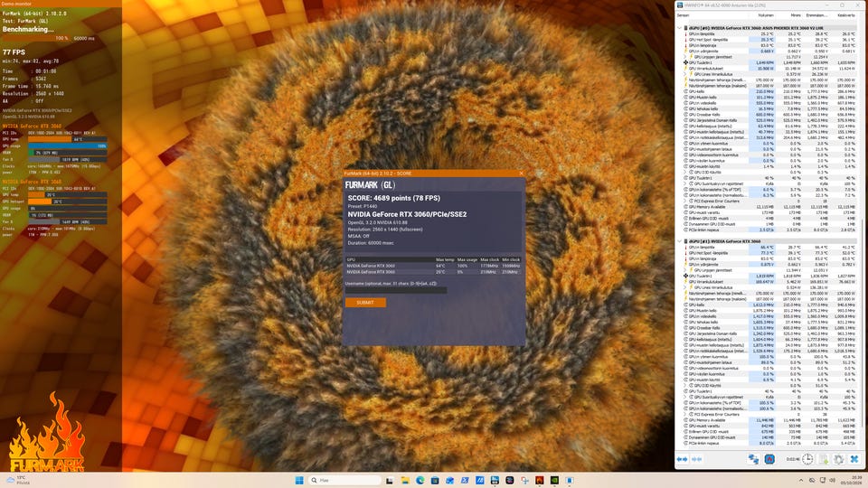
Task: Click the Enimmäinen column header in HWiNFO
Action: 816,15
